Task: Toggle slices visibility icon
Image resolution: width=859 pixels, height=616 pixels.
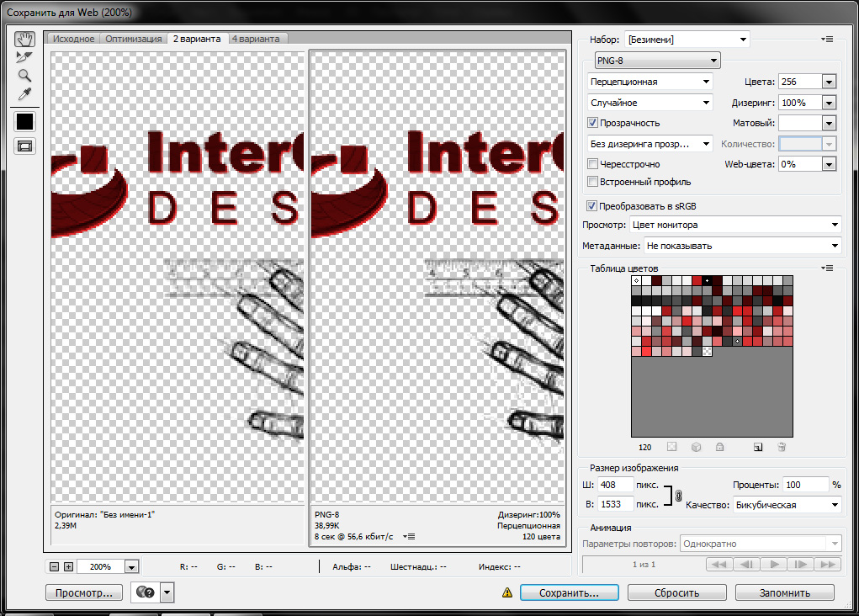Action: pos(24,146)
